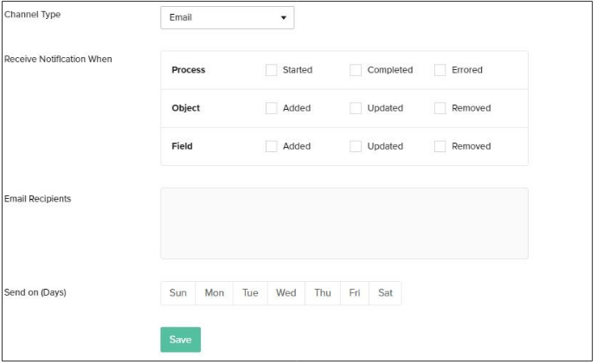Enable Object Added notification
This screenshot has height=364, width=597.
272,108
